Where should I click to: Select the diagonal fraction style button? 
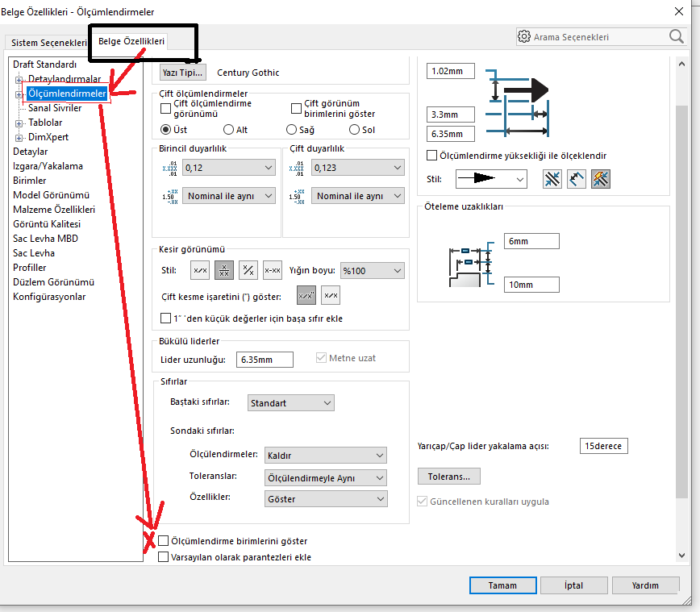(248, 271)
